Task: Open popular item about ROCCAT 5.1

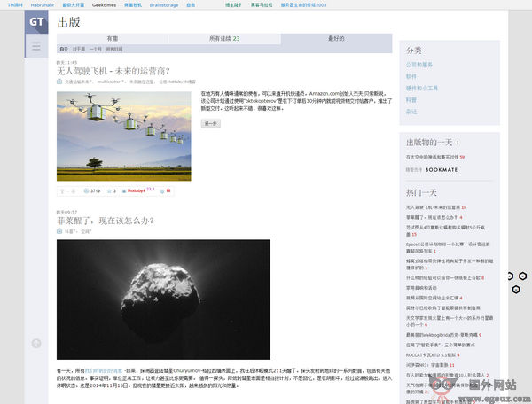Action: 433,355
